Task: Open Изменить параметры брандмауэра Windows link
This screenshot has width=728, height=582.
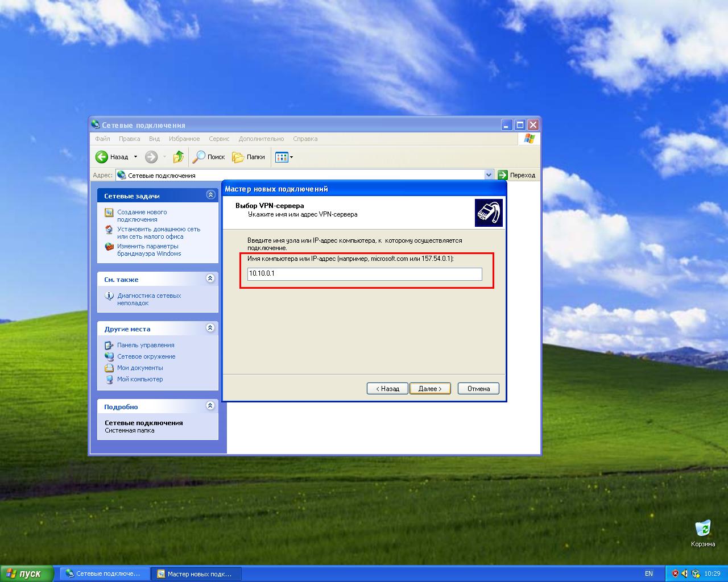Action: pos(149,250)
